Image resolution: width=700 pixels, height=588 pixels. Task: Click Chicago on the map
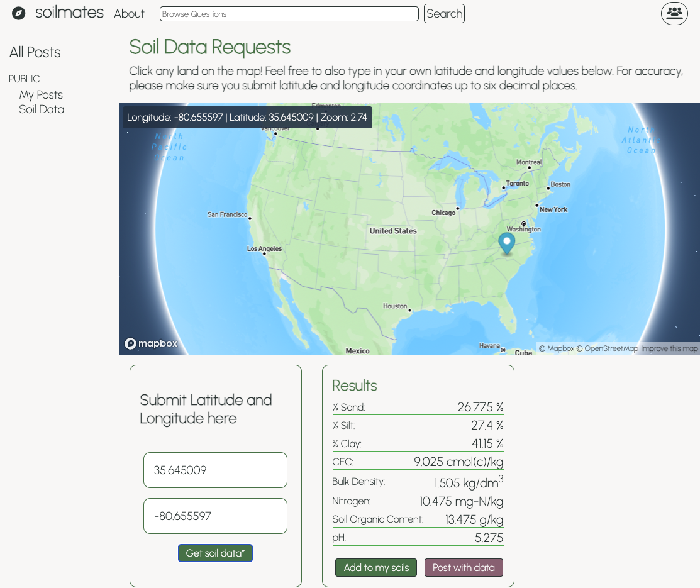444,213
